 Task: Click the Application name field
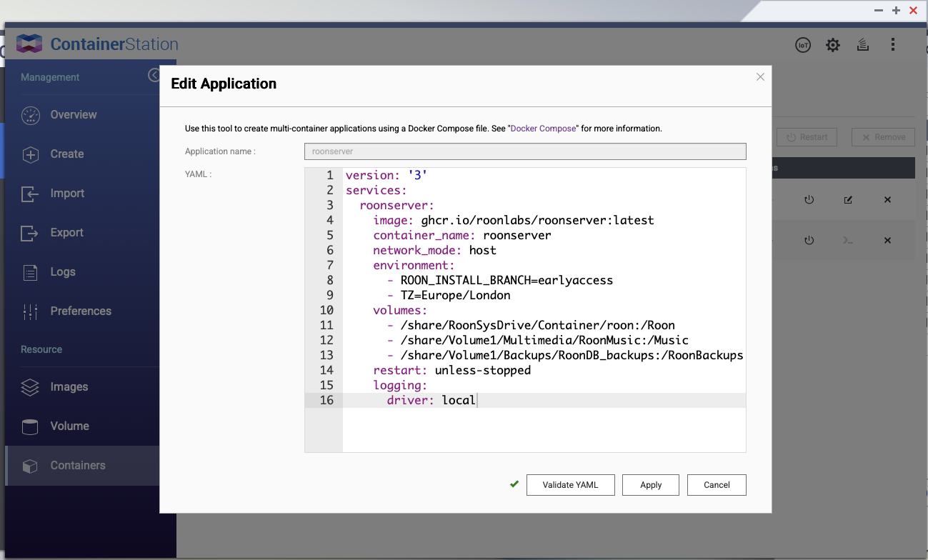point(525,151)
